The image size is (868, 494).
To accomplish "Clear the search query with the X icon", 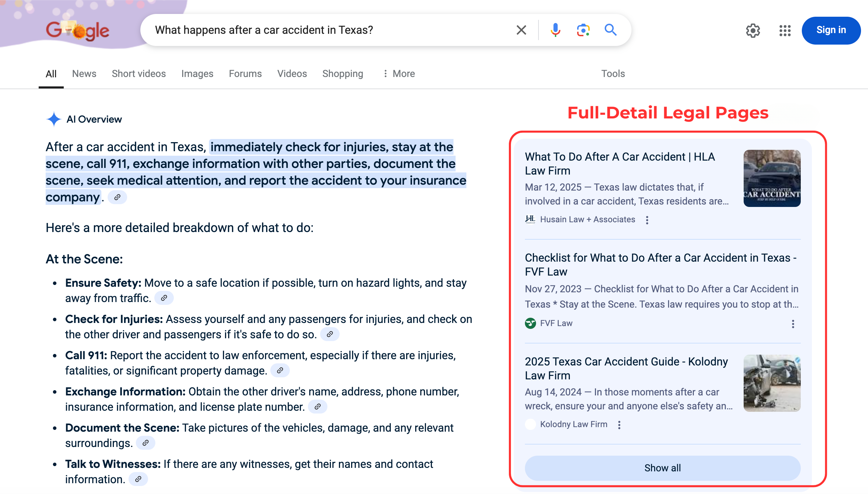I will pos(521,30).
